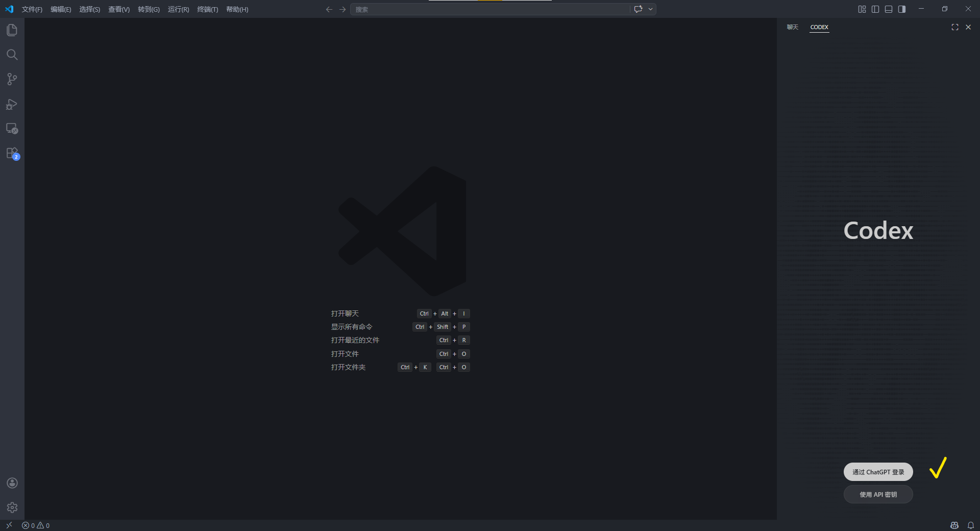
Task: Click the 搜索 command center box
Action: pos(490,9)
